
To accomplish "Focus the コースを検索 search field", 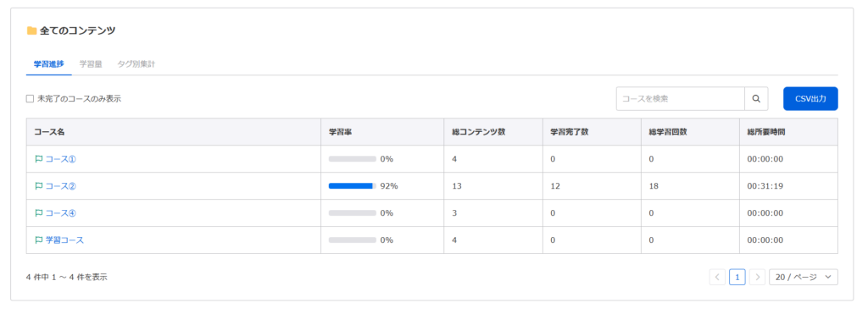I will tap(681, 99).
